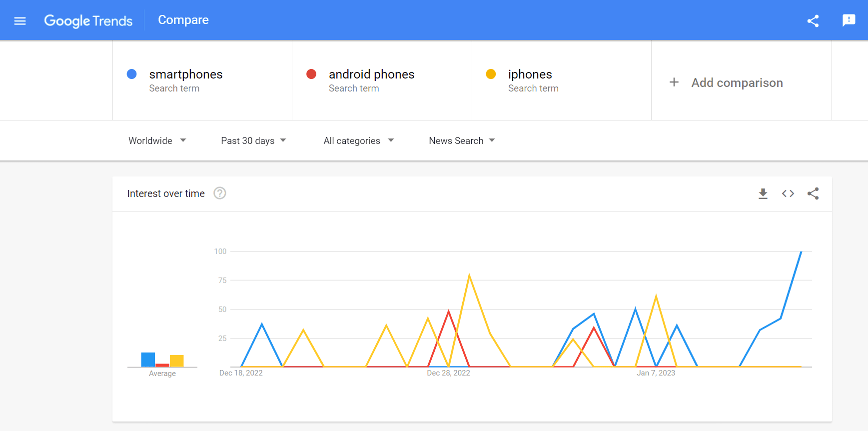Edit the smartphones search term
The image size is (868, 431).
[x=185, y=74]
